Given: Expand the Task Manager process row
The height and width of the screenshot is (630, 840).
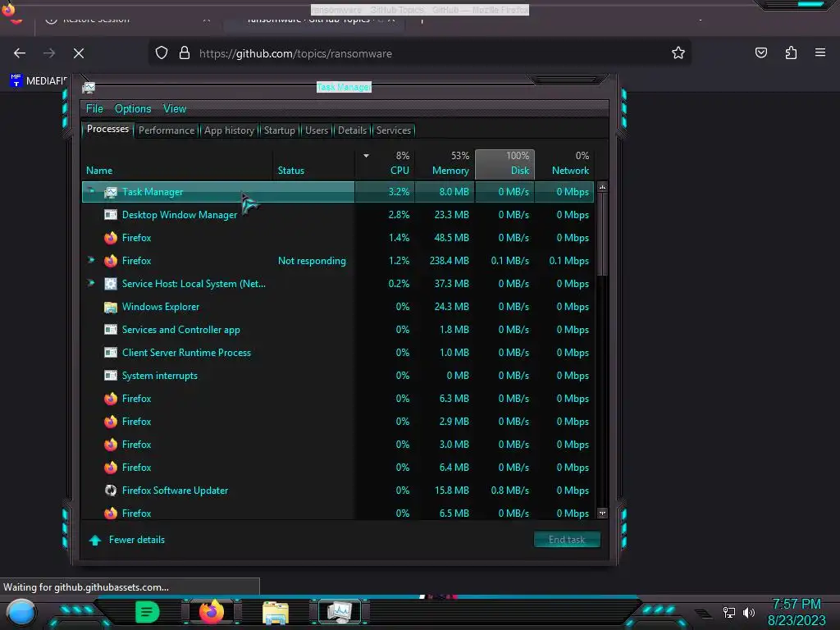Looking at the screenshot, I should (x=91, y=191).
